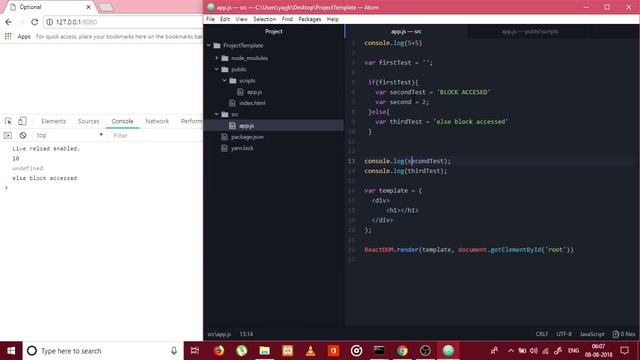Open the volume control in system tray
Image resolution: width=640 pixels, height=360 pixels.
[533, 351]
